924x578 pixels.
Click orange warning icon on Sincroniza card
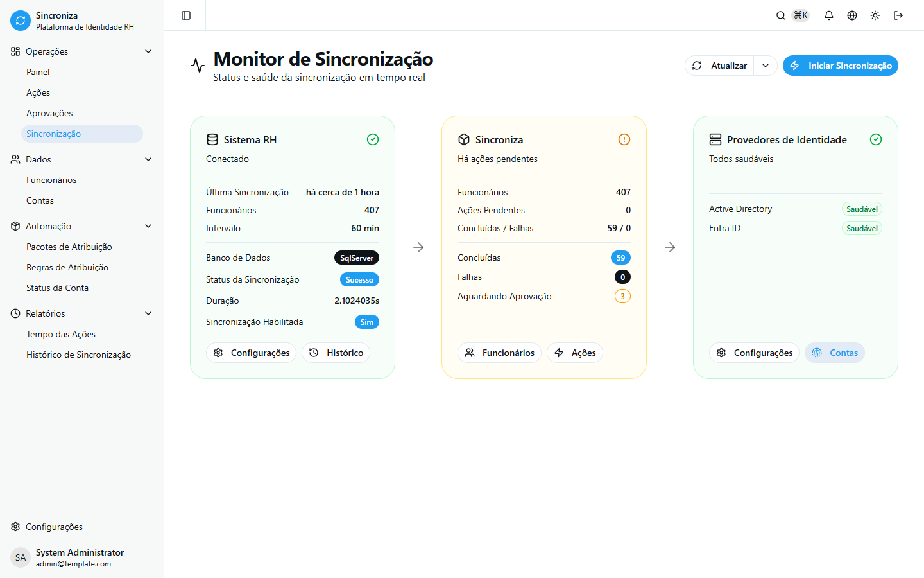[x=624, y=139]
